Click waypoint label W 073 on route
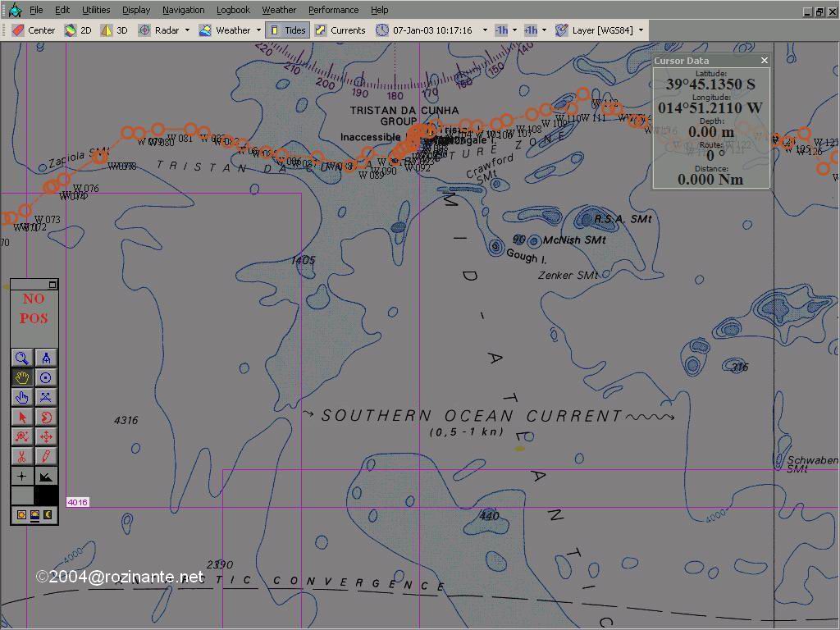 point(47,219)
